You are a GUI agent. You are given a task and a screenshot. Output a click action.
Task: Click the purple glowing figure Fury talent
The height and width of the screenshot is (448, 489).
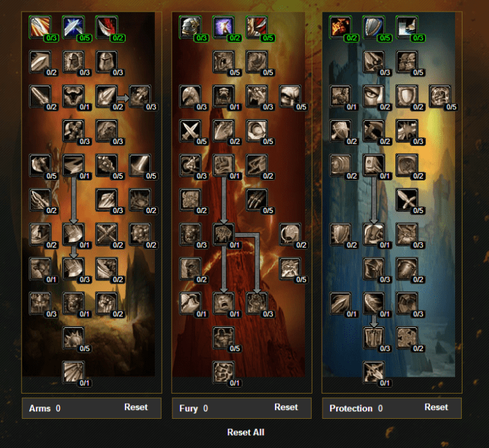tap(224, 26)
